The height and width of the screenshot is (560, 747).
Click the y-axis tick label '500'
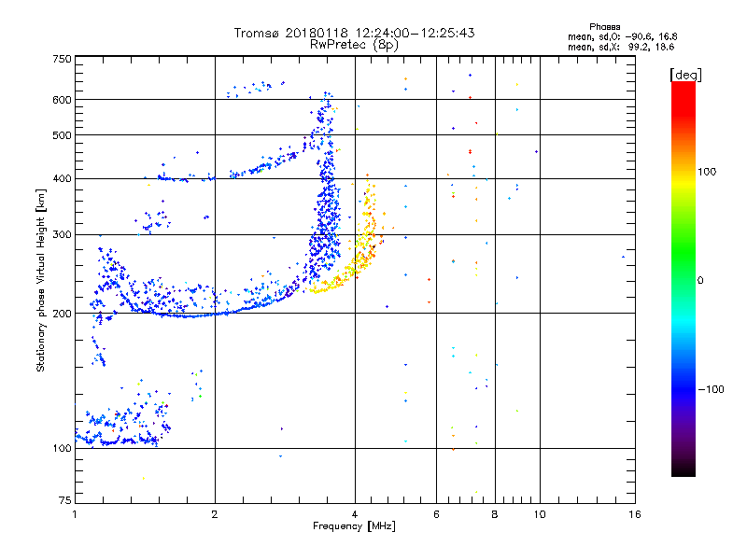coord(62,135)
